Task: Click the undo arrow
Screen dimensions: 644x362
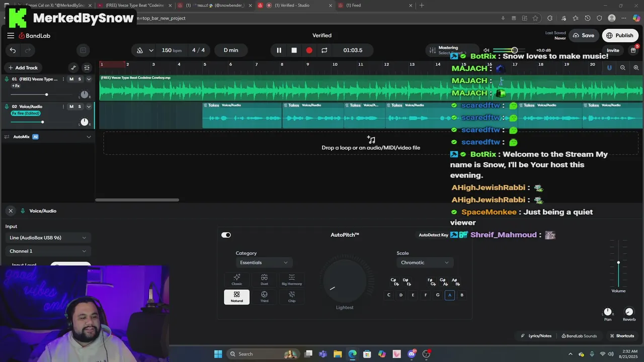Action: coord(13,50)
